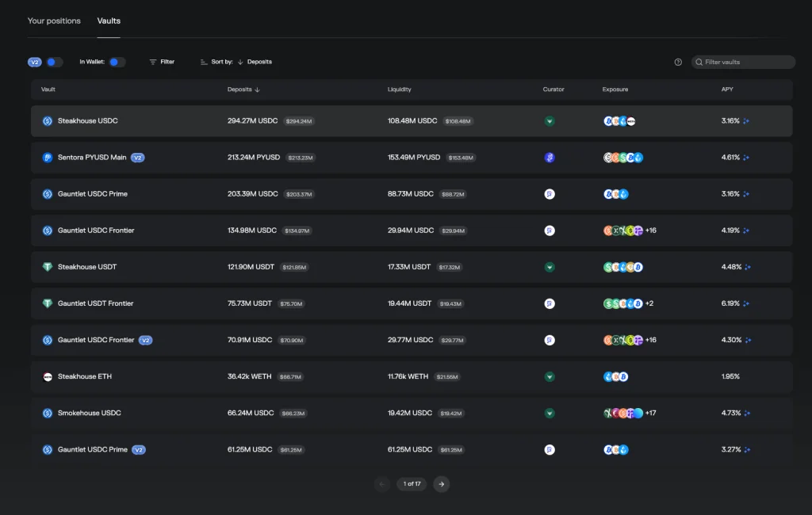Open the Steakhouse ETH vault row
The width and height of the screenshot is (812, 515).
click(412, 377)
